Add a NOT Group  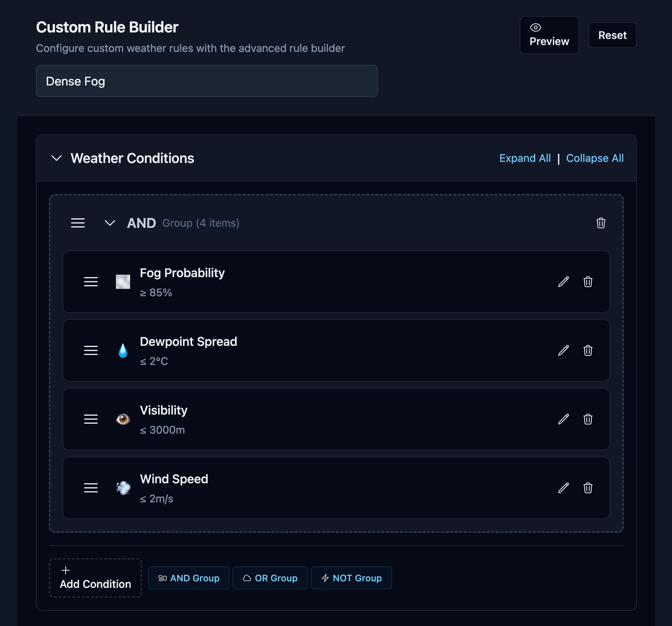351,578
